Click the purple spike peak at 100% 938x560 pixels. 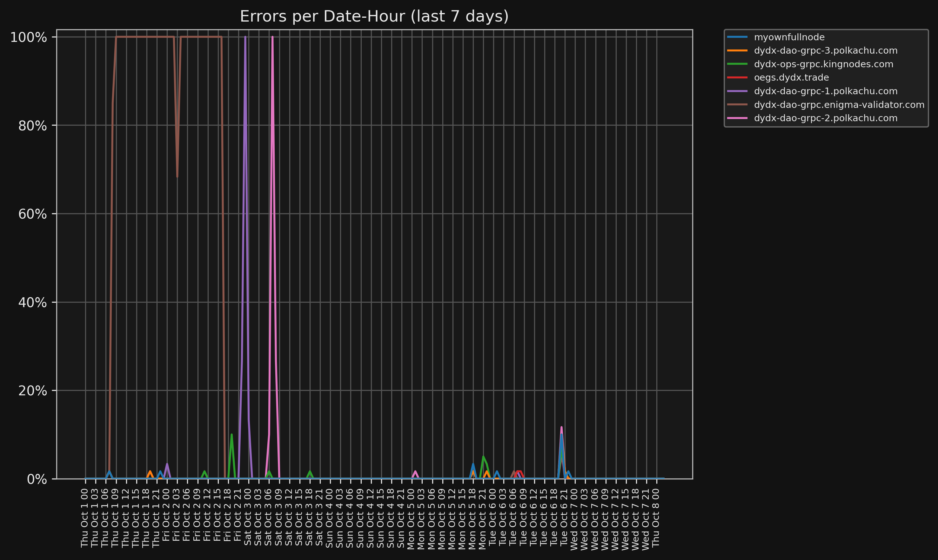(x=245, y=37)
